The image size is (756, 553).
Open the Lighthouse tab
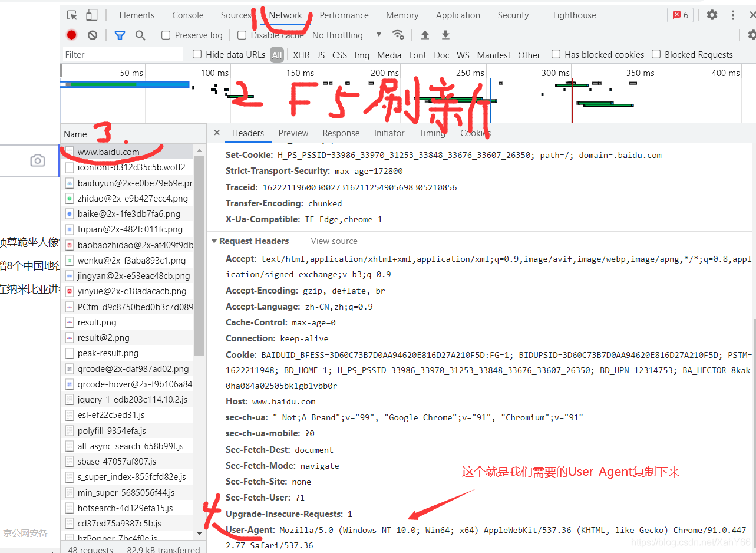click(575, 15)
